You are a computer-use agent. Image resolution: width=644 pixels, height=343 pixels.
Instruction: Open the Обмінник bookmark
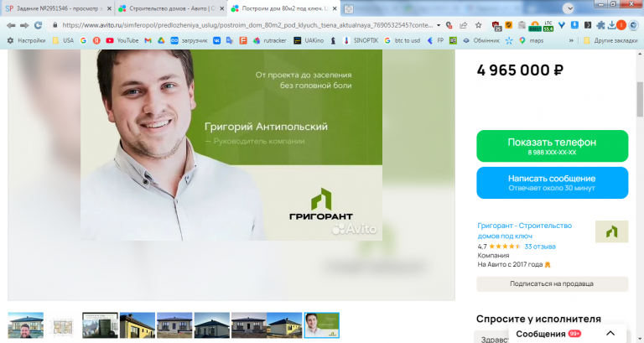tap(481, 40)
